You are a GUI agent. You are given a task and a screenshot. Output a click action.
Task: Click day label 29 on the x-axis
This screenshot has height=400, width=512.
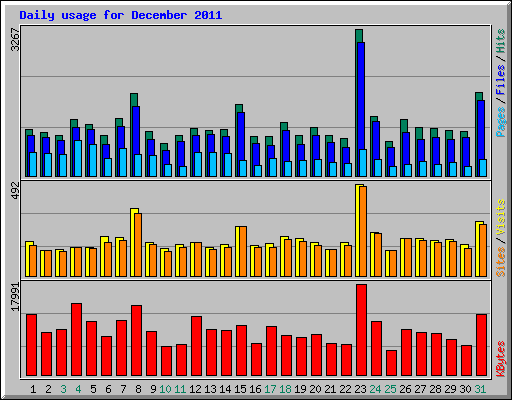pos(450,389)
